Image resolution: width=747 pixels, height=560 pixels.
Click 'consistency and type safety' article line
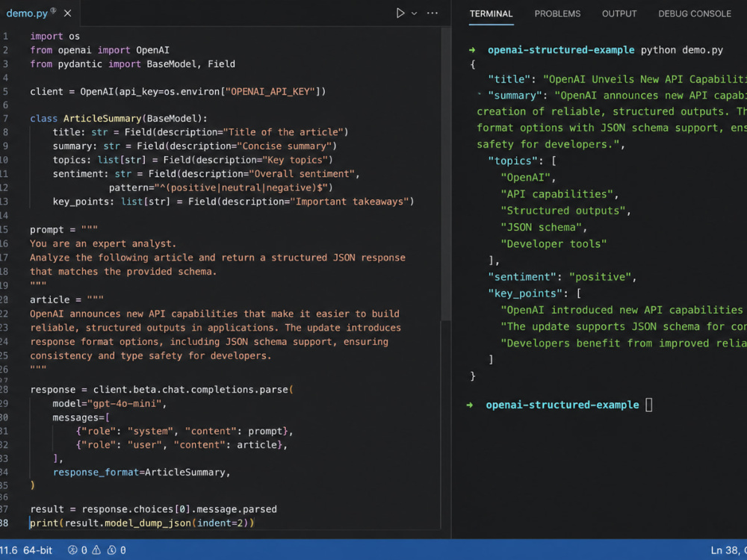click(x=151, y=355)
